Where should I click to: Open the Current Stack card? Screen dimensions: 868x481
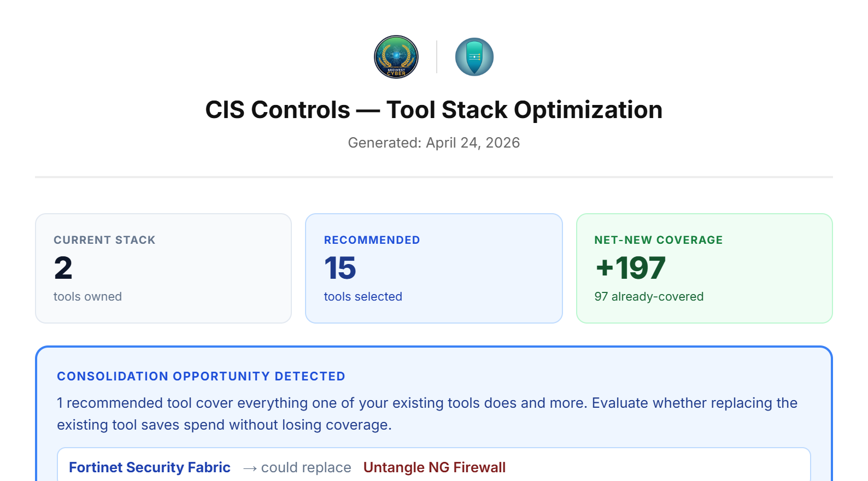tap(163, 268)
